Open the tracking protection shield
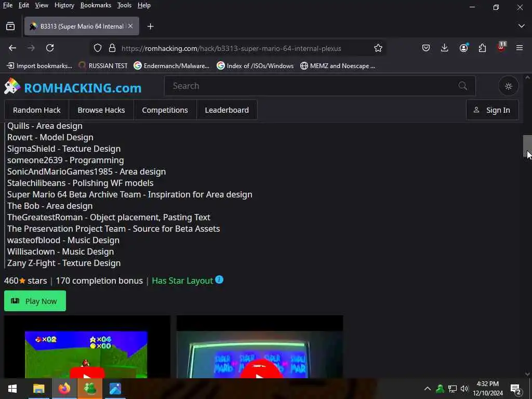The image size is (532, 399). click(97, 48)
